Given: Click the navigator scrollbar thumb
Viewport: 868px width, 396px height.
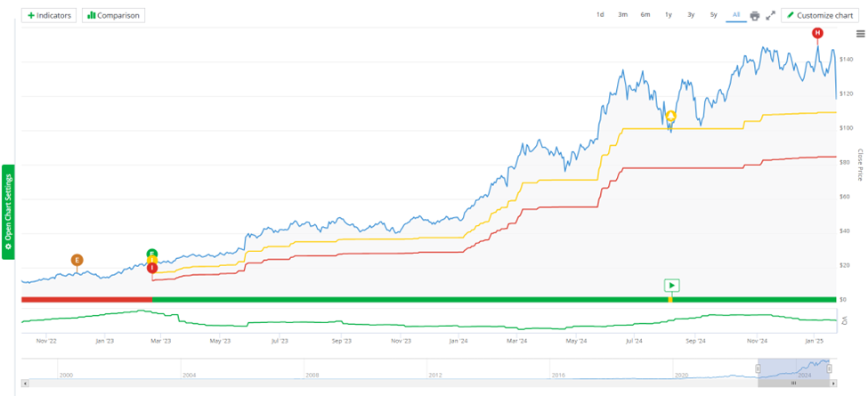Looking at the screenshot, I should coord(793,383).
